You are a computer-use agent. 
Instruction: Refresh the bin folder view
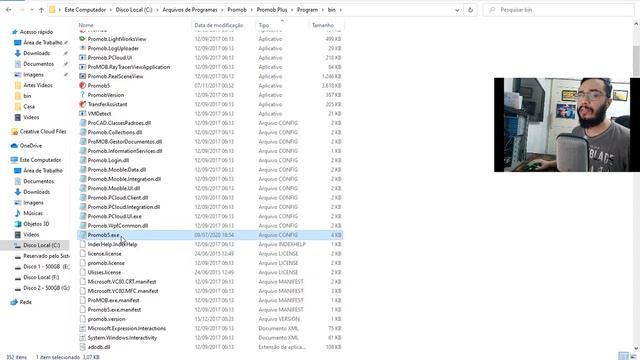(470, 10)
